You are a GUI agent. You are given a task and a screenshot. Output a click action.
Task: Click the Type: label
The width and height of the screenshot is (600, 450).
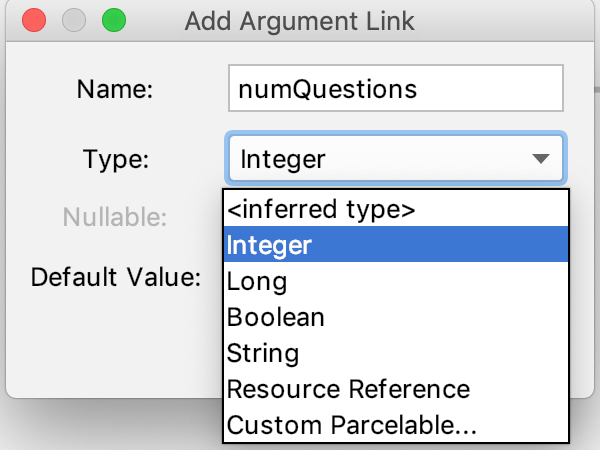point(116,159)
